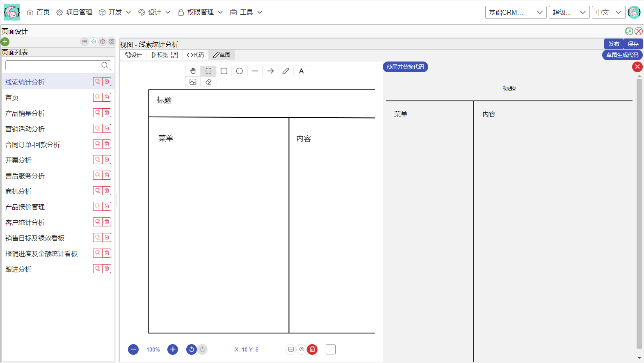This screenshot has height=363, width=644.
Task: Select the pencil freehand tool
Action: coord(286,71)
